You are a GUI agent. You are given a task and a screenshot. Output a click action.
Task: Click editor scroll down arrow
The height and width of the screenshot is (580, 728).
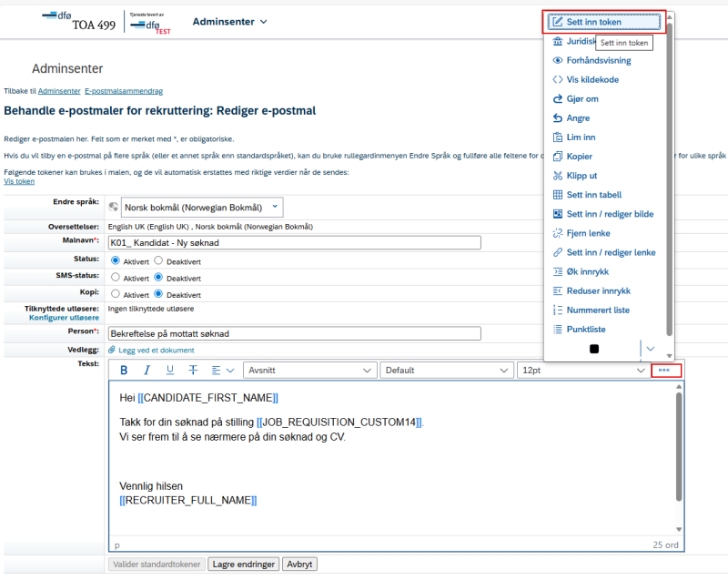click(x=679, y=529)
